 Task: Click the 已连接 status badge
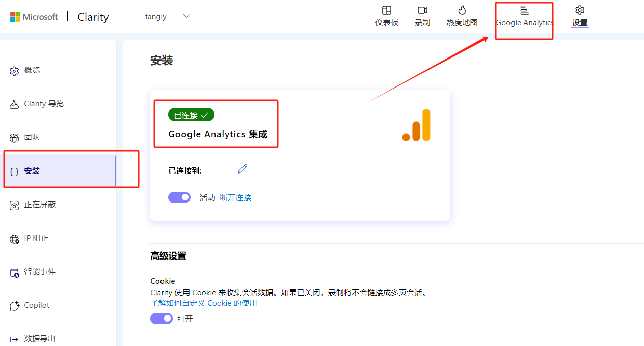click(x=191, y=115)
